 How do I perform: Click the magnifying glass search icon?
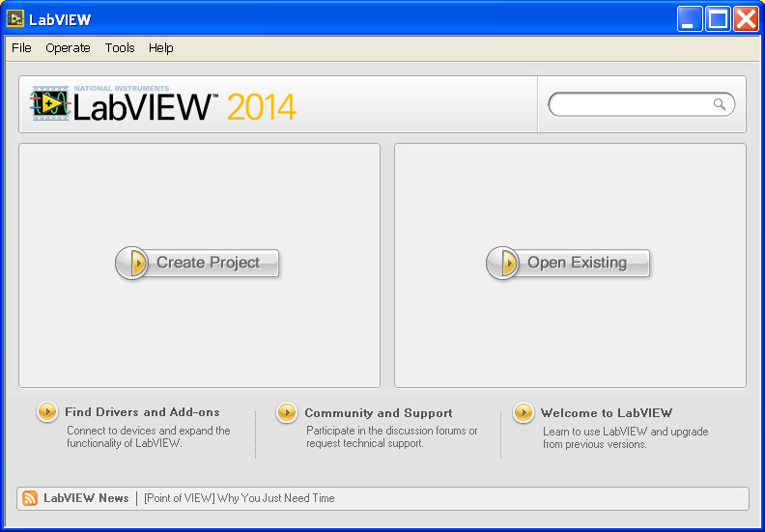[720, 104]
